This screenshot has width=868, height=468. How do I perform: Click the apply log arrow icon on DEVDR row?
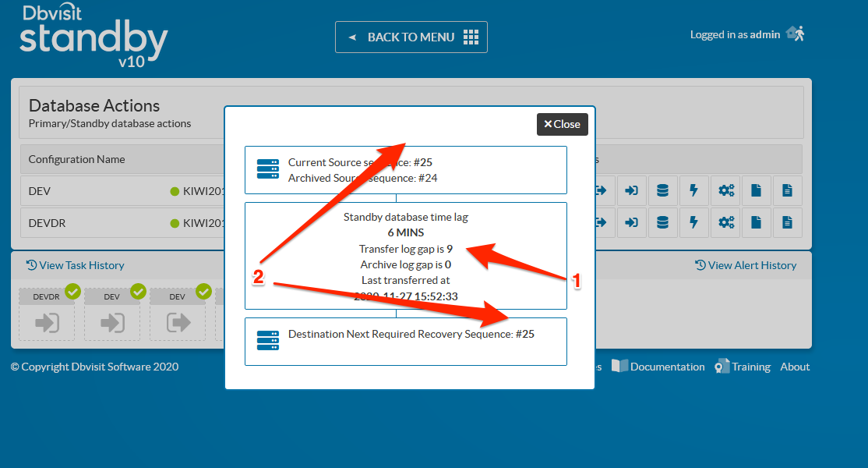pos(632,223)
